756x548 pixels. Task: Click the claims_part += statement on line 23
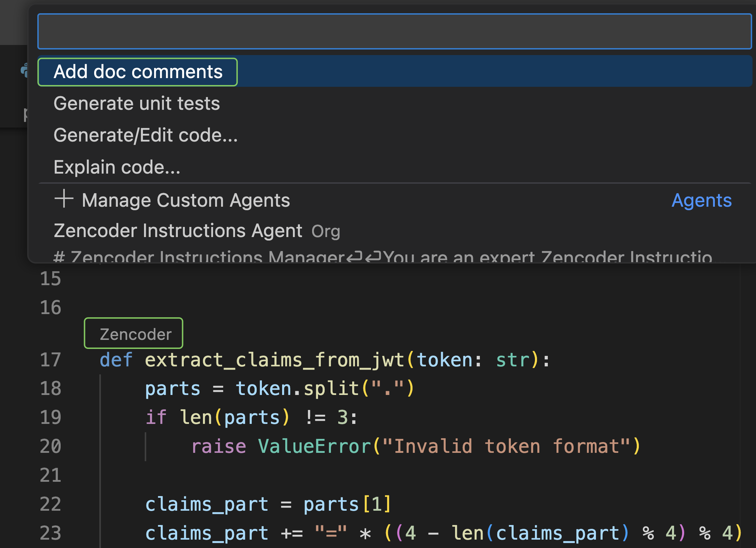point(443,533)
